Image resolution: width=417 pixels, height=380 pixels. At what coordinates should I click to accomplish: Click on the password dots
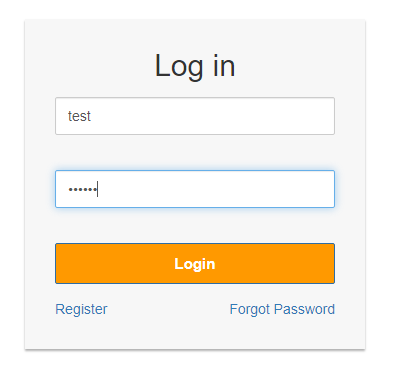coord(83,189)
